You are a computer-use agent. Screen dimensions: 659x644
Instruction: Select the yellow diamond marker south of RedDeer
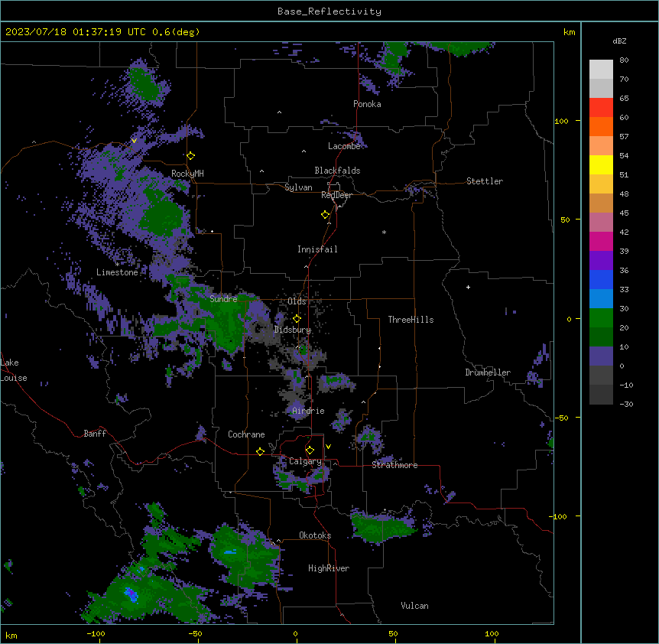(325, 215)
